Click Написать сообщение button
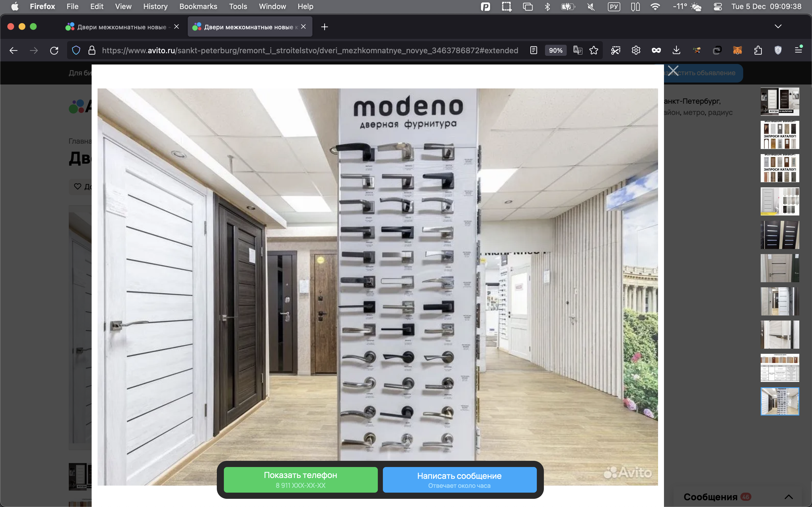This screenshot has width=812, height=507. point(459,479)
